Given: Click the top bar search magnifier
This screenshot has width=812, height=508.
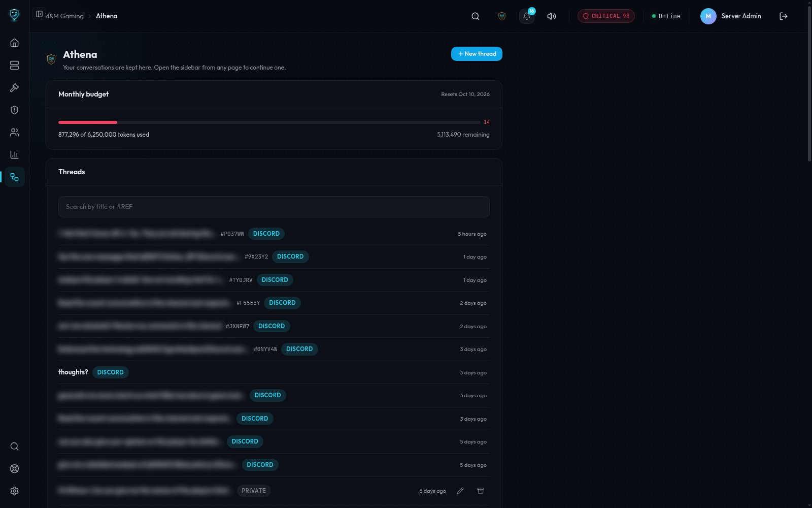Looking at the screenshot, I should [x=476, y=16].
